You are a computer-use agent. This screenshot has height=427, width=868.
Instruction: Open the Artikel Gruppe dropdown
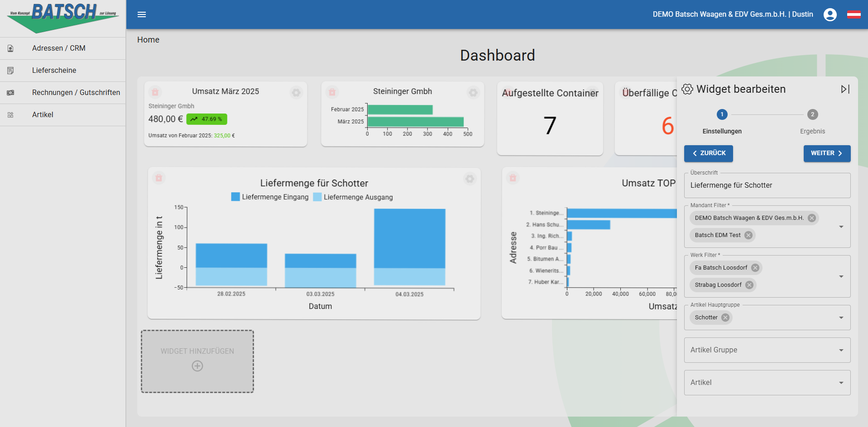pos(767,350)
